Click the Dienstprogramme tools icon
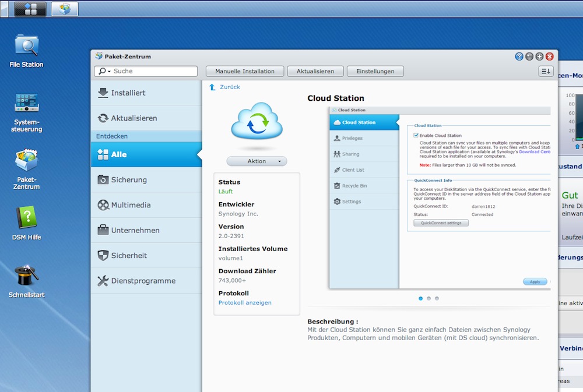The width and height of the screenshot is (583, 392). (103, 281)
